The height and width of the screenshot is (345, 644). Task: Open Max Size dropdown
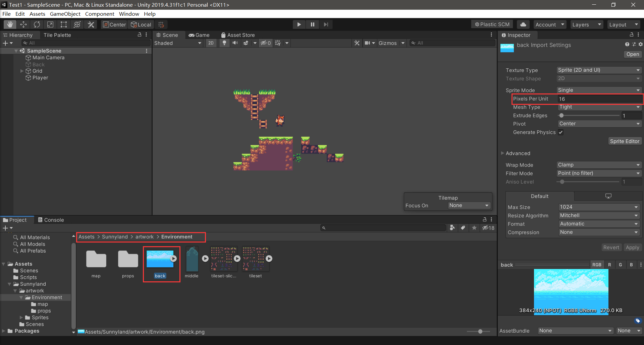(599, 207)
